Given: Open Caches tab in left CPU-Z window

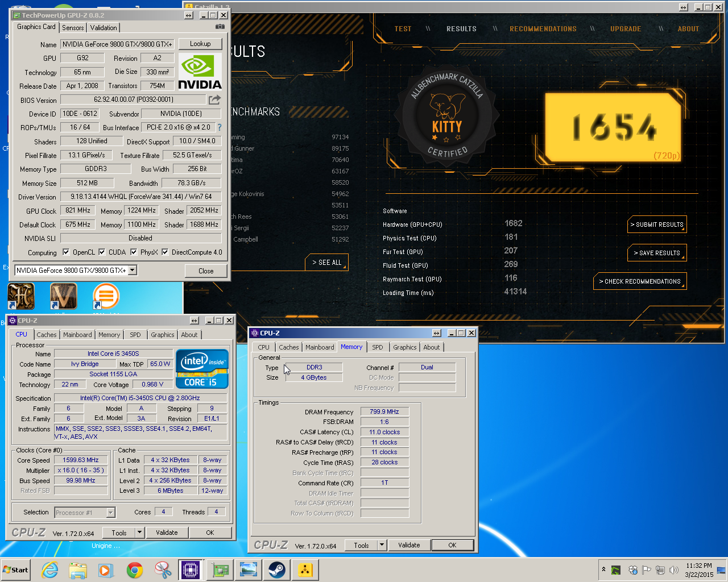Looking at the screenshot, I should (47, 335).
